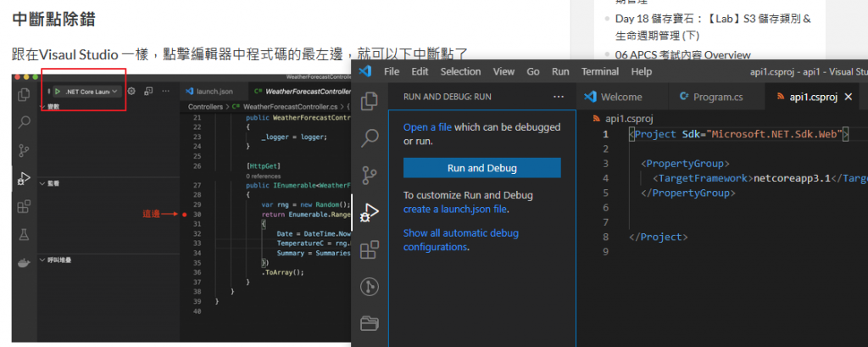868x347 pixels.
Task: Click the </Project> closing tag on line 8
Action: click(x=659, y=237)
